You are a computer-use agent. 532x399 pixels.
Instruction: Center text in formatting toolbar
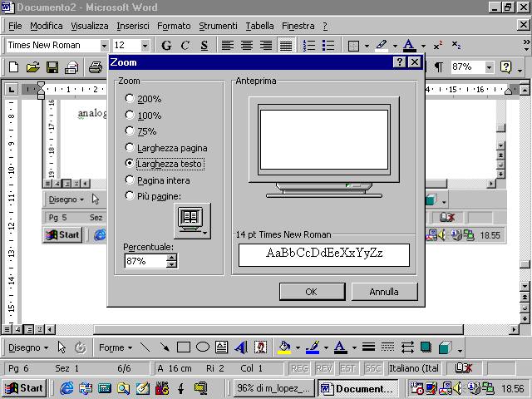coord(247,45)
